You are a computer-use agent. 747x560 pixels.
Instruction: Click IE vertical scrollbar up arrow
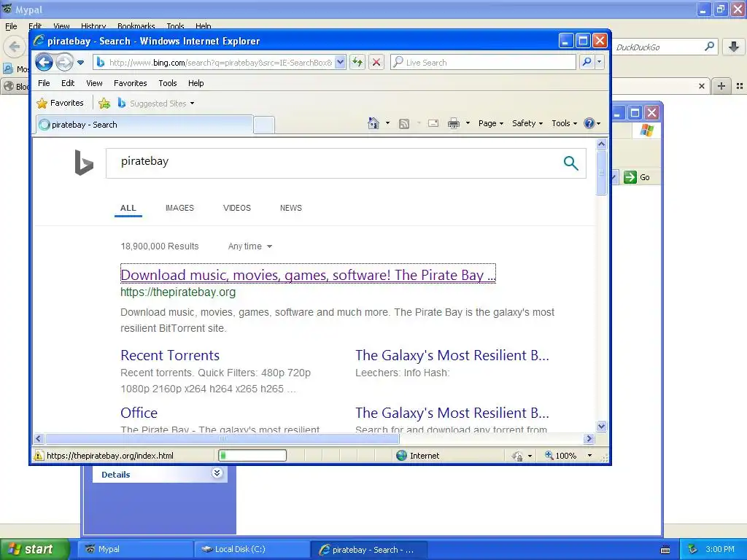pyautogui.click(x=601, y=144)
